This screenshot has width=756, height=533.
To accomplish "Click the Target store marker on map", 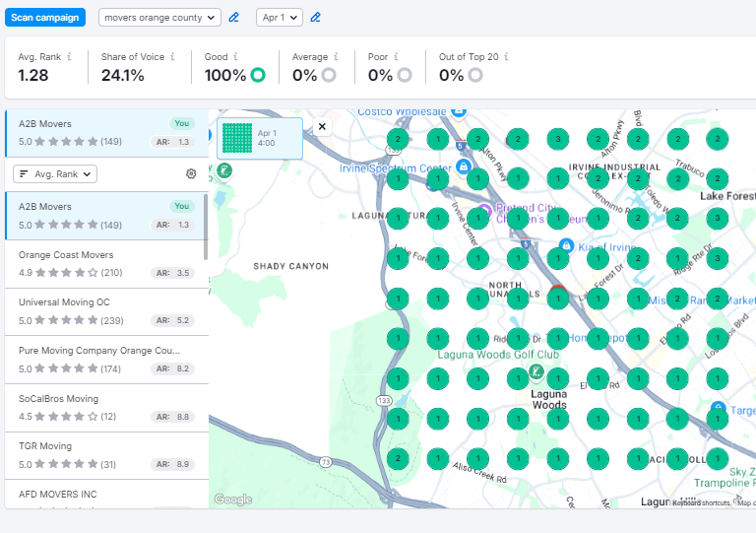I will [719, 408].
